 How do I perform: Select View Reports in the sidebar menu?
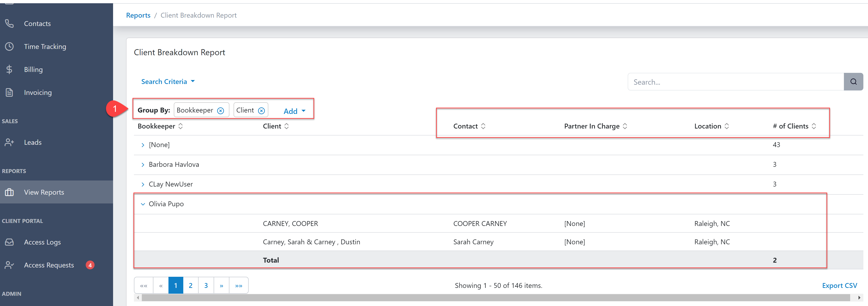point(44,192)
